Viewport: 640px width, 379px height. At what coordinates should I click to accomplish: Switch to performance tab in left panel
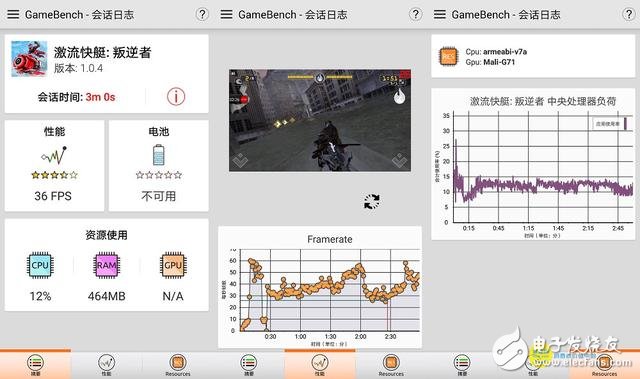[107, 364]
